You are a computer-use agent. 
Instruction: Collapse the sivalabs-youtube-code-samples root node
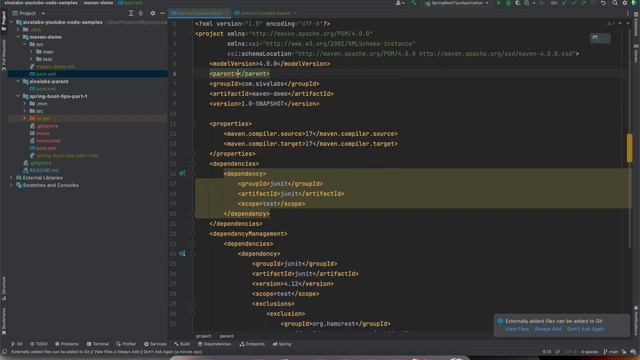[x=11, y=22]
